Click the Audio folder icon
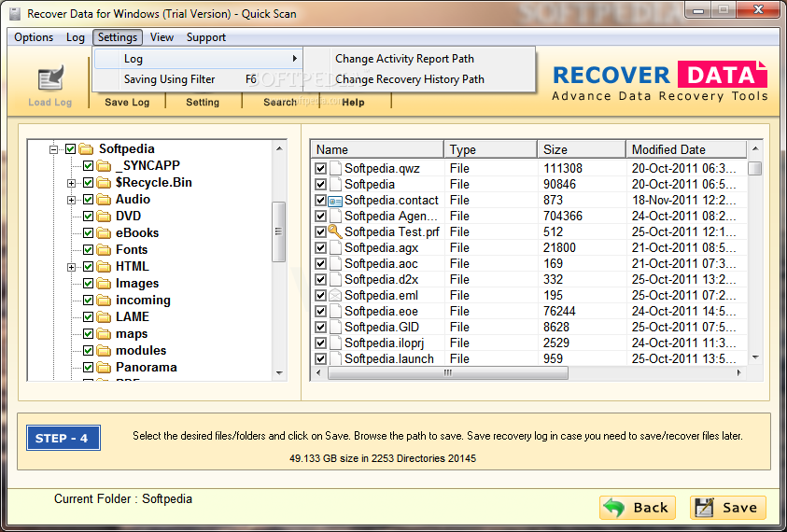The height and width of the screenshot is (532, 787). pos(104,199)
